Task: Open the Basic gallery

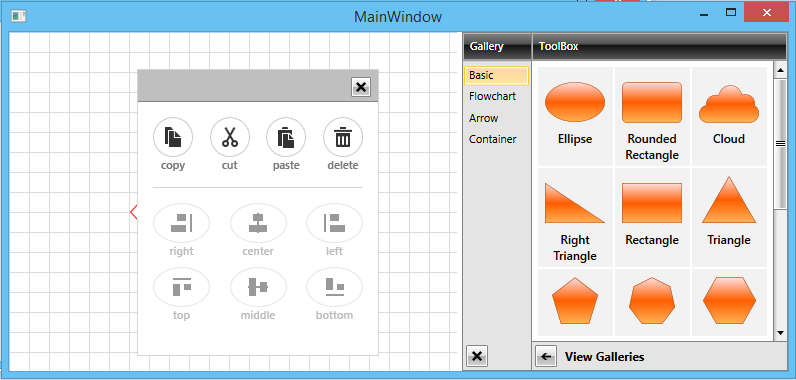Action: click(x=496, y=76)
